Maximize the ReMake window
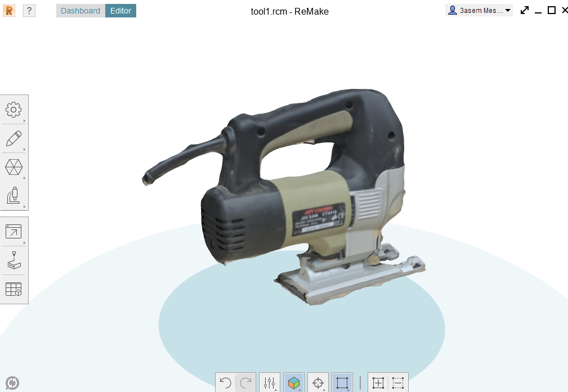Viewport: 568px width, 392px height. click(x=551, y=10)
